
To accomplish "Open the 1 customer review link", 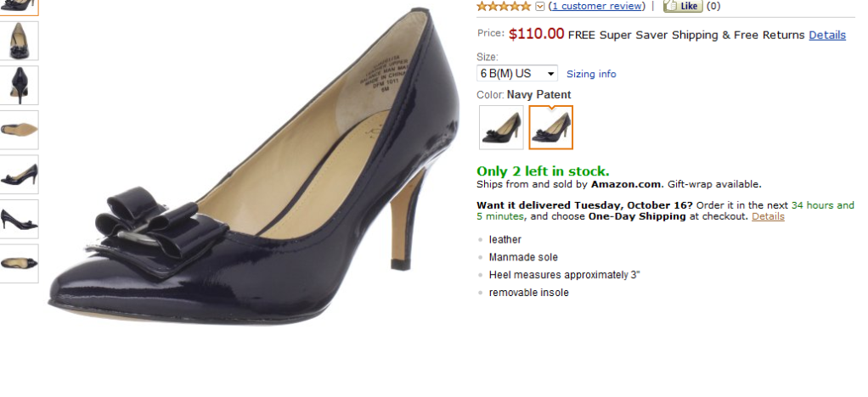I will click(x=596, y=6).
